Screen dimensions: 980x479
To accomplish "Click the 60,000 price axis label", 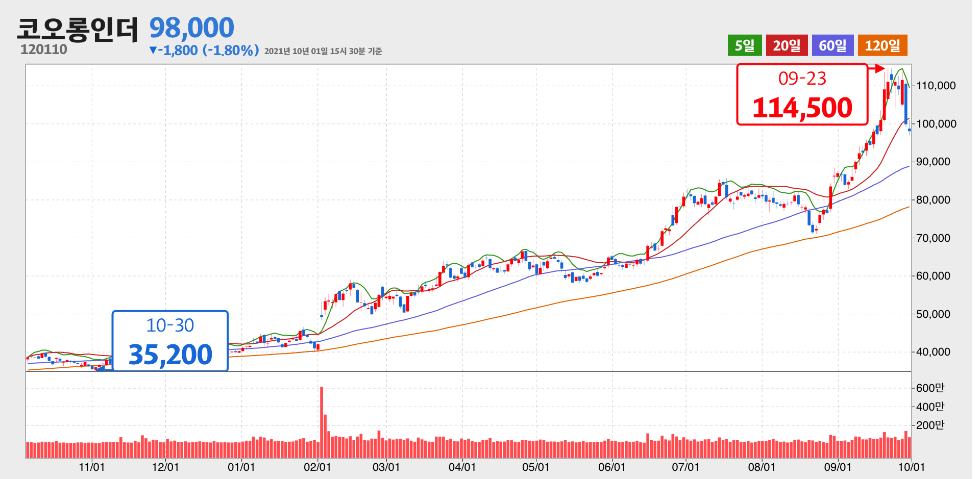I will pos(933,276).
